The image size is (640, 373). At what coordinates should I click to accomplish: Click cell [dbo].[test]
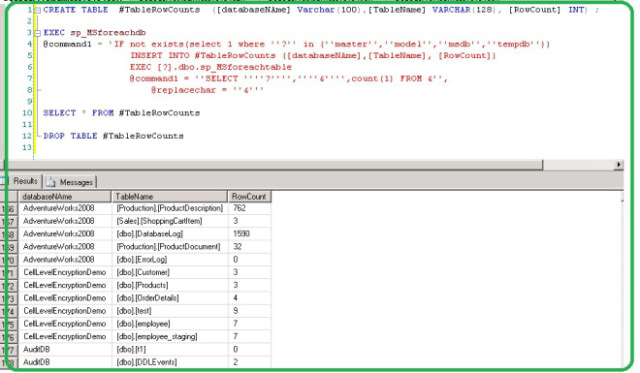(x=169, y=311)
